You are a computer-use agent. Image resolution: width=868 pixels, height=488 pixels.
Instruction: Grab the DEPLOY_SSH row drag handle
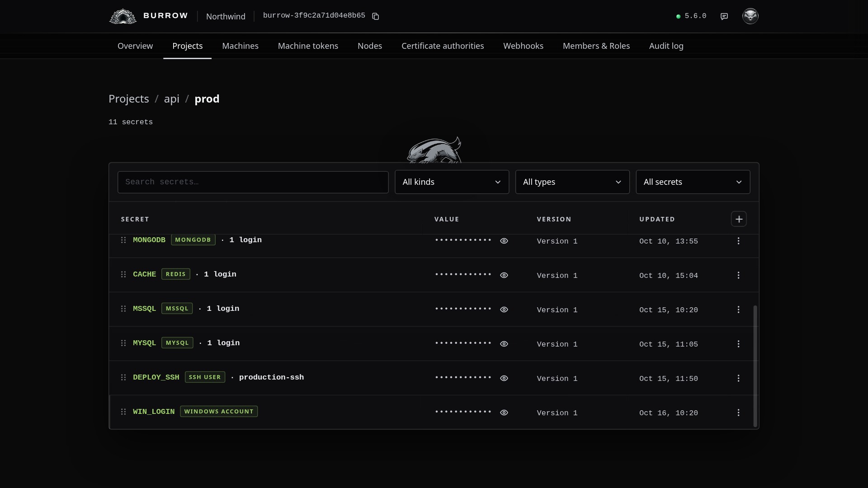[x=123, y=377]
